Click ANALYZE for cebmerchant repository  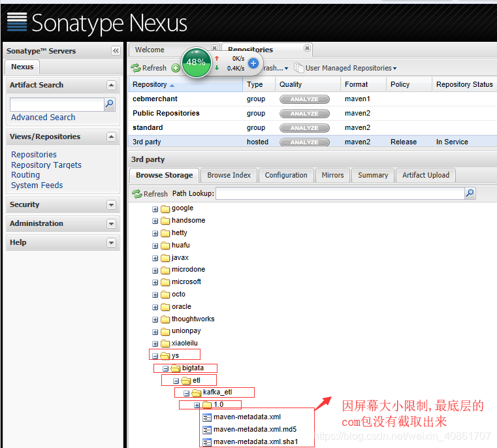304,99
